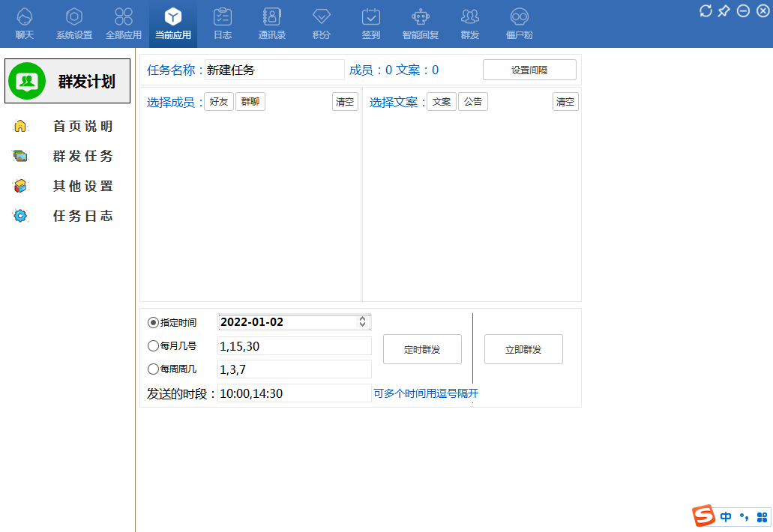Click the 定时群发 button

422,349
